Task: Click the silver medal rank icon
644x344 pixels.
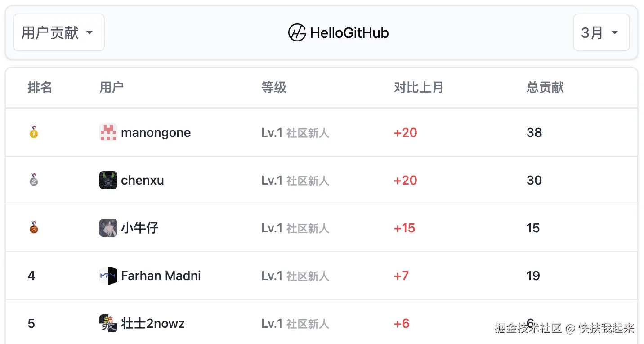Action: coord(34,180)
